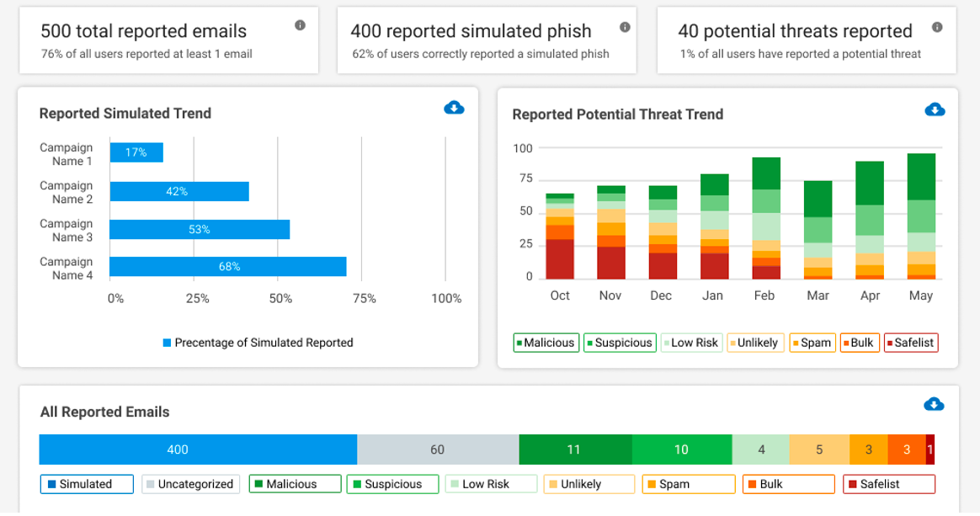Click the light green 4 Low Risk segment
The image size is (980, 516).
tap(760, 450)
